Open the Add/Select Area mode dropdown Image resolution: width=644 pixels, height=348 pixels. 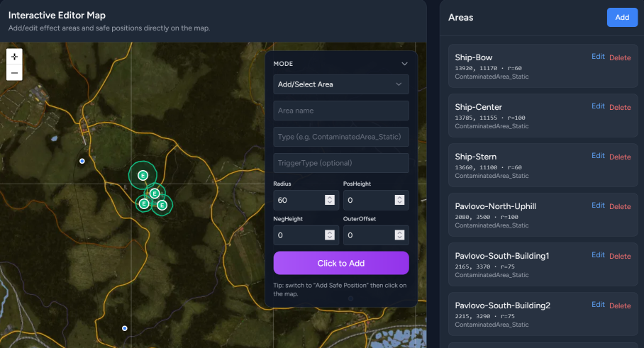coord(341,84)
